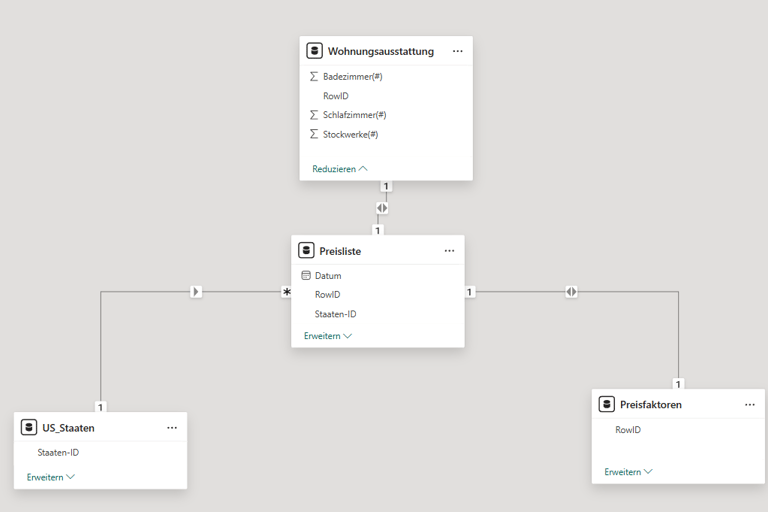This screenshot has width=768, height=512.
Task: Click cardinality 1 marker above Preisfaktoren
Action: [678, 384]
